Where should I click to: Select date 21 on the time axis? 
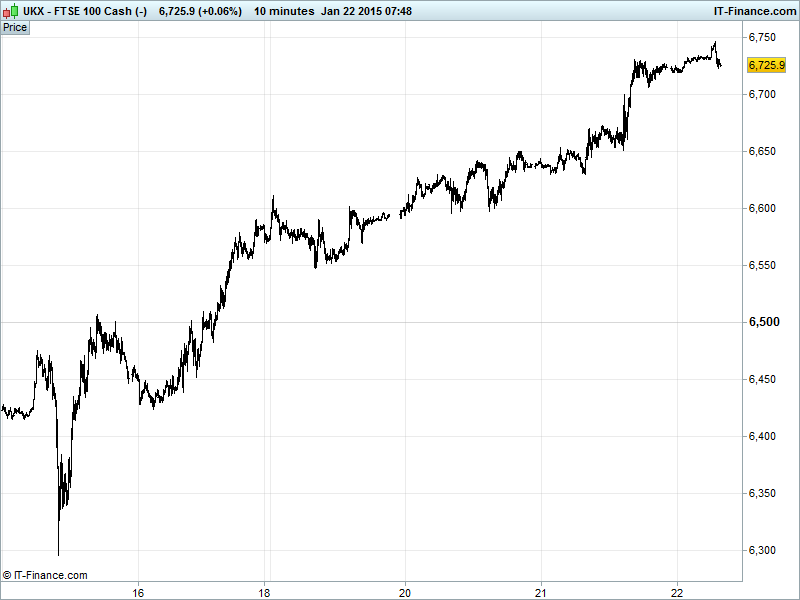pos(541,590)
